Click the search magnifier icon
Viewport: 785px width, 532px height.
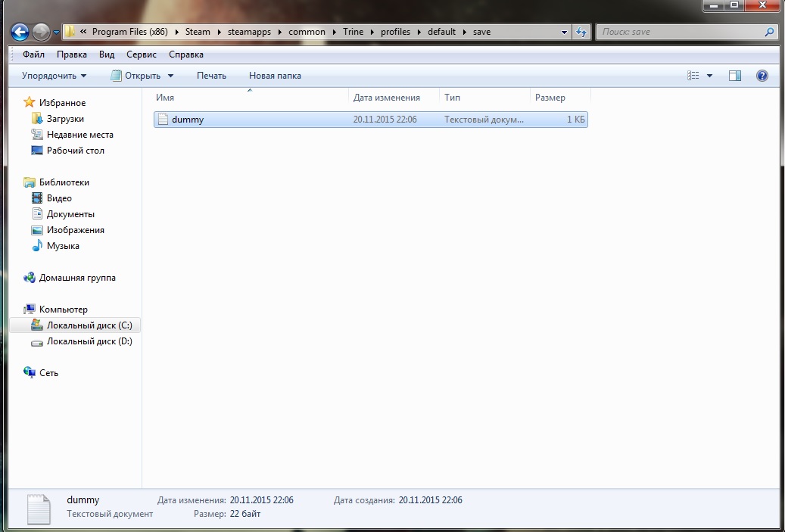[769, 32]
